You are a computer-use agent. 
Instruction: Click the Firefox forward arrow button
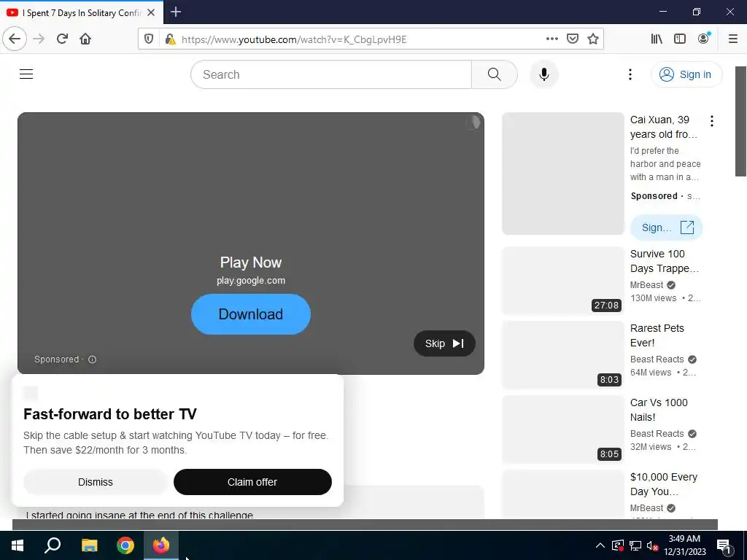(x=39, y=39)
